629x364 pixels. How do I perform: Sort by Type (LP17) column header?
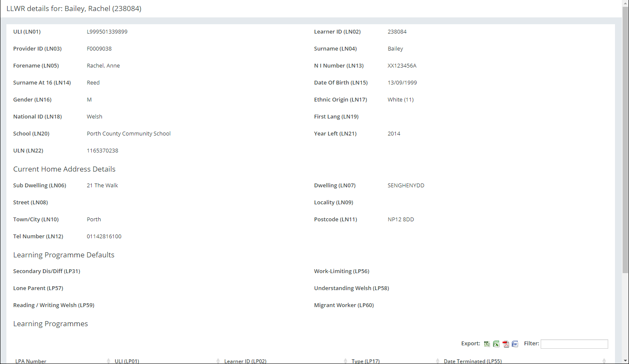[x=365, y=361]
